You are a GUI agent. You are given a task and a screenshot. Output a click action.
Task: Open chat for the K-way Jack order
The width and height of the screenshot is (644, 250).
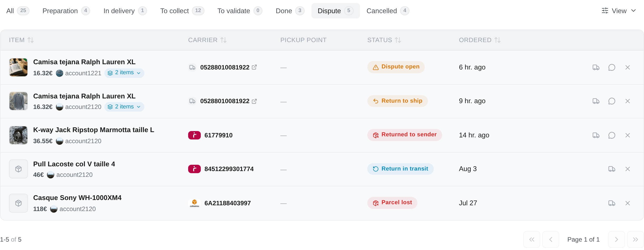pyautogui.click(x=612, y=135)
